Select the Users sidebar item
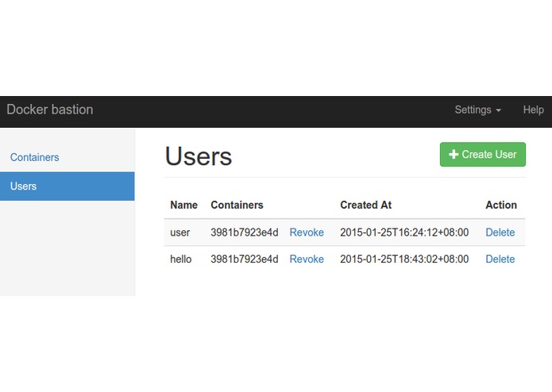The width and height of the screenshot is (552, 392). point(68,186)
